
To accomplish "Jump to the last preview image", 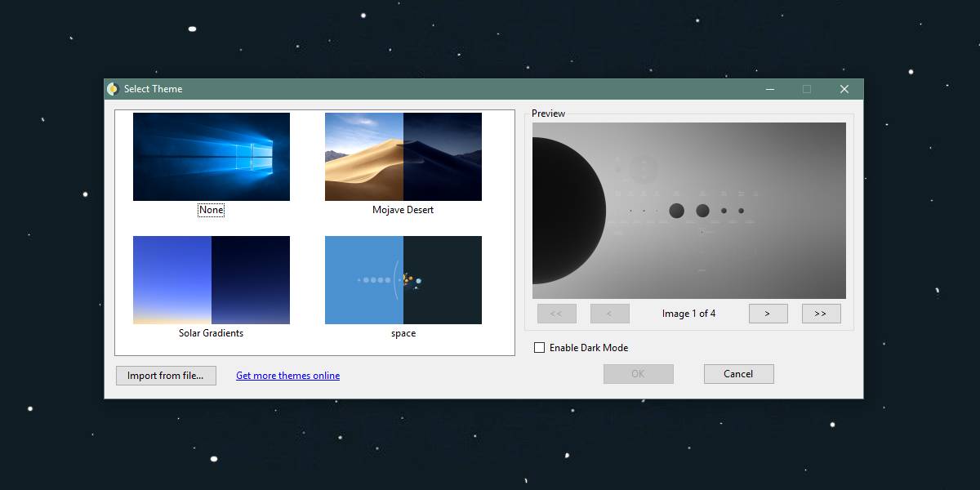I will click(822, 314).
